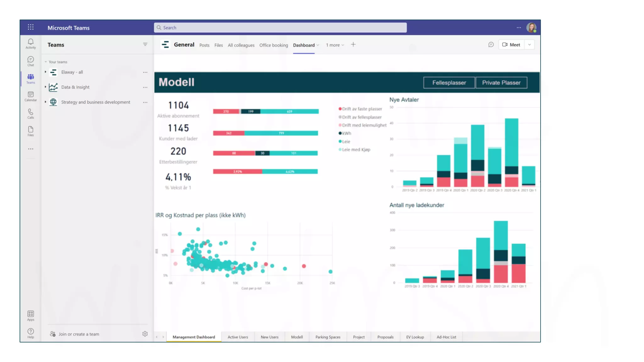Viewport: 644px width, 362px height.
Task: Open the 1 more tabs dropdown
Action: pos(335,45)
